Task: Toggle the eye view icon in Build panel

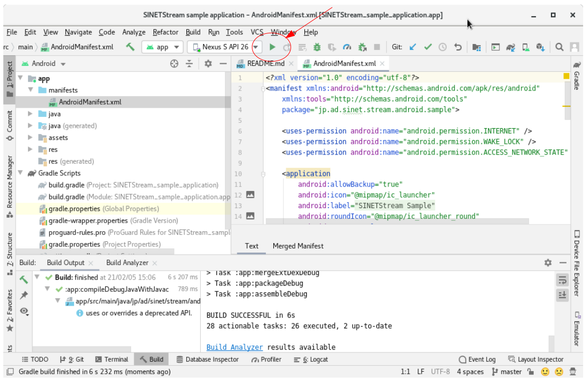Action: coord(24,311)
